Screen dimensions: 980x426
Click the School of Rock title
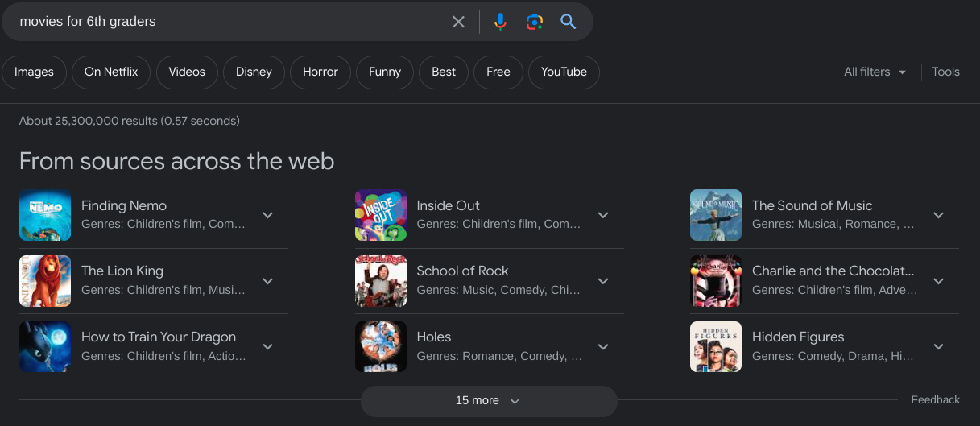pyautogui.click(x=462, y=271)
